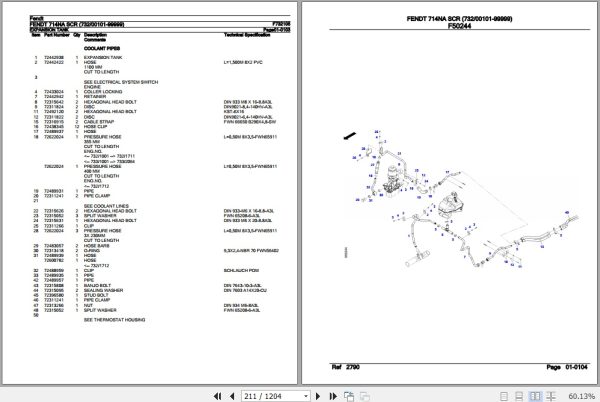
Task: Open the page number dropdown arrow
Action: (x=306, y=396)
